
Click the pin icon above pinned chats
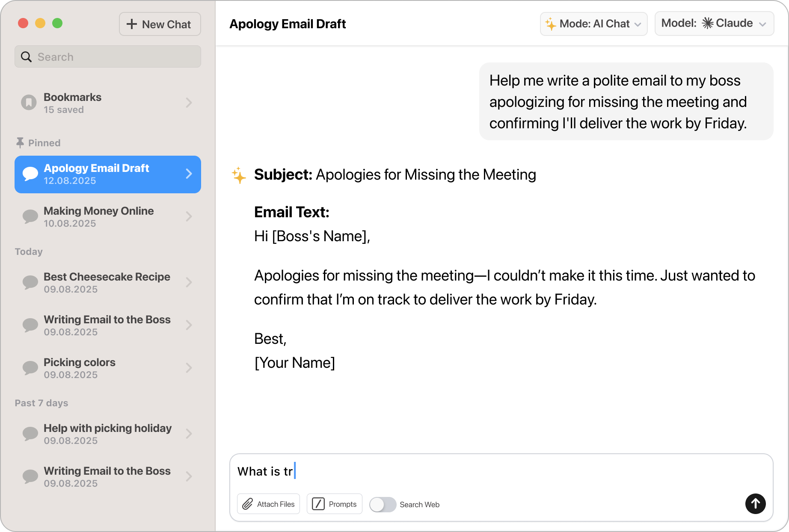20,142
